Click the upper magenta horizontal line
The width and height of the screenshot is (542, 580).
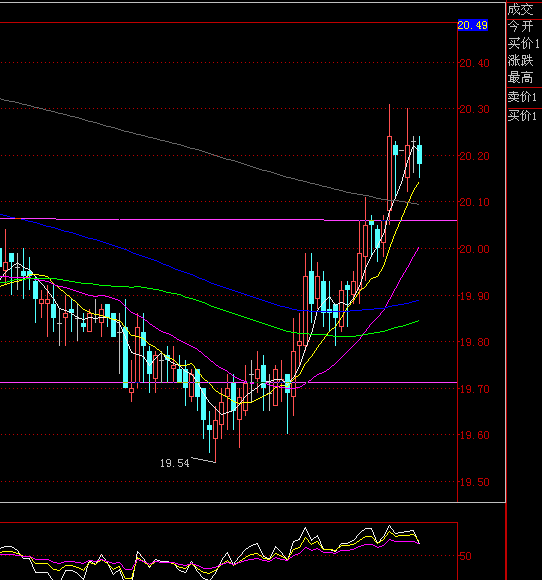229,220
